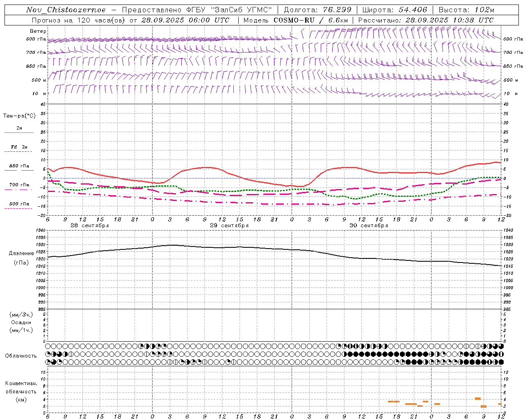This screenshot has height=420, width=525.
Task: Click the 40 value on left temperature axis
Action: pyautogui.click(x=43, y=104)
